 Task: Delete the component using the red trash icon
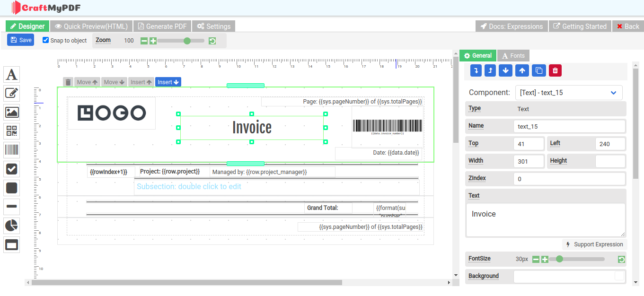(555, 70)
